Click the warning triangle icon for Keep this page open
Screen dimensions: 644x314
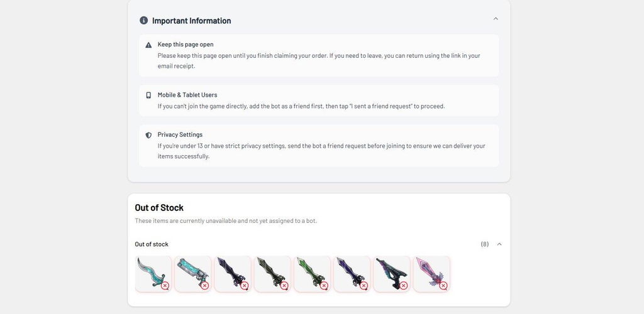(x=148, y=45)
